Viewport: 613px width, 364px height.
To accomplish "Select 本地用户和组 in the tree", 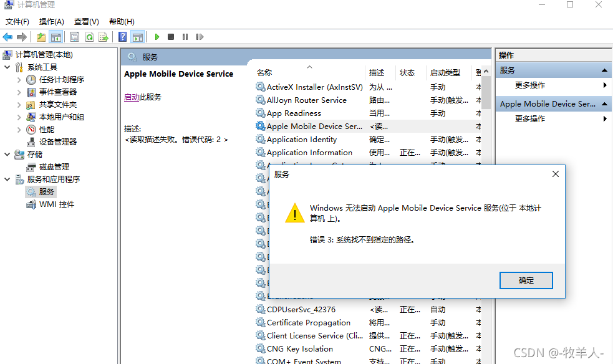I will [61, 117].
